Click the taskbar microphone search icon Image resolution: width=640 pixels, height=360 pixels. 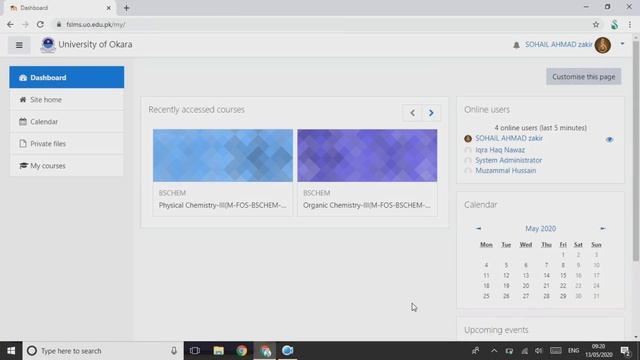click(174, 351)
